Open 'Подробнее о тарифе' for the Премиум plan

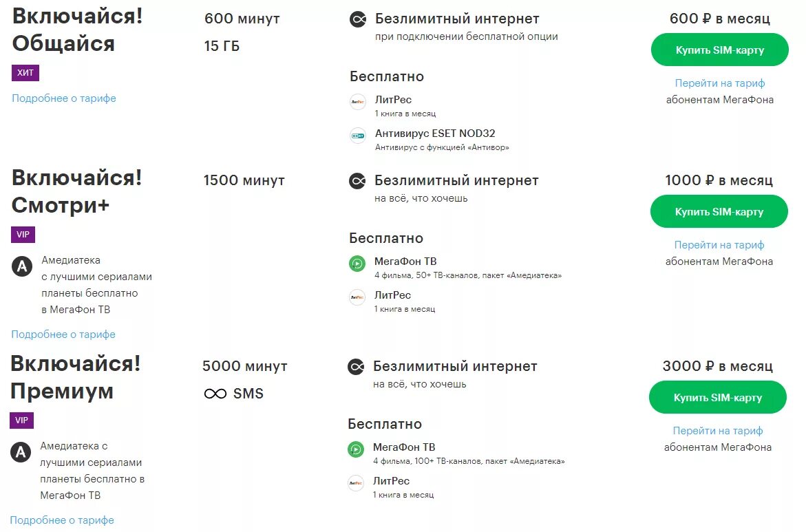[62, 520]
